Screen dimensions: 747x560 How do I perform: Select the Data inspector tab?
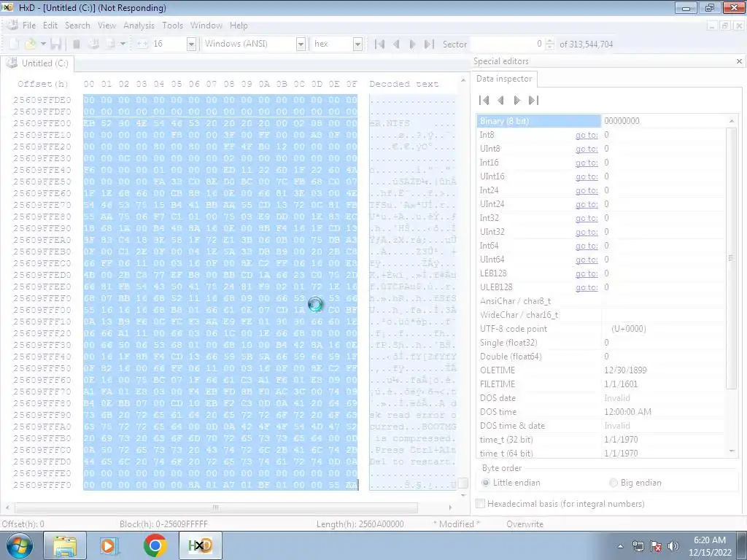click(504, 79)
